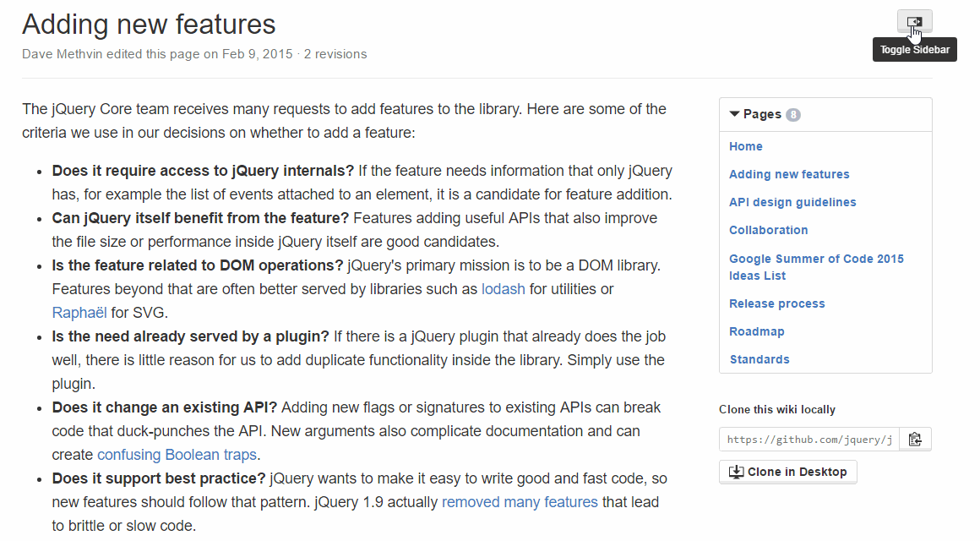Open the confusing Boolean traps link
Screen dimensions: 980x541
pos(177,455)
